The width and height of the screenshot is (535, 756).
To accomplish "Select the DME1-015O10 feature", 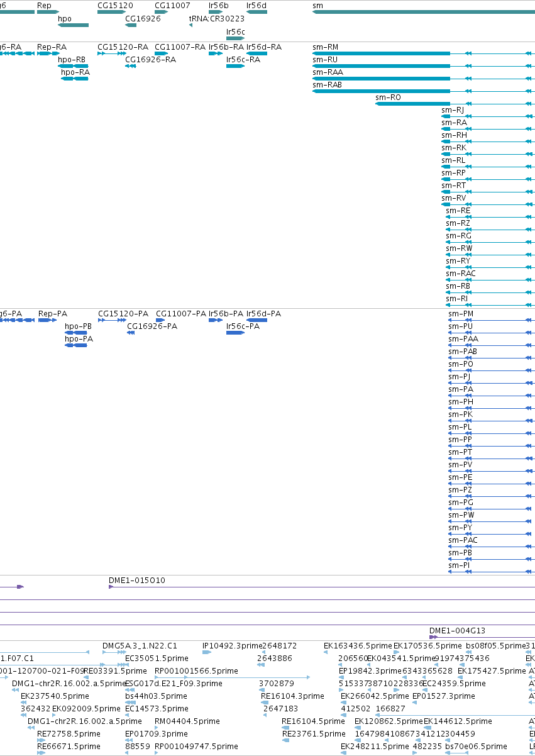I will click(x=322, y=587).
